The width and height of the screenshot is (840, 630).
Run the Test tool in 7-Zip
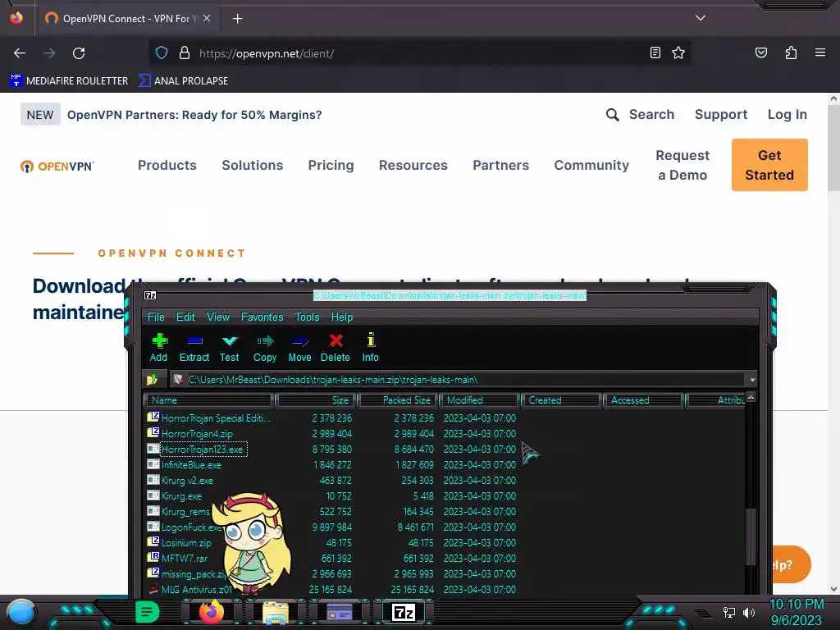tap(230, 348)
